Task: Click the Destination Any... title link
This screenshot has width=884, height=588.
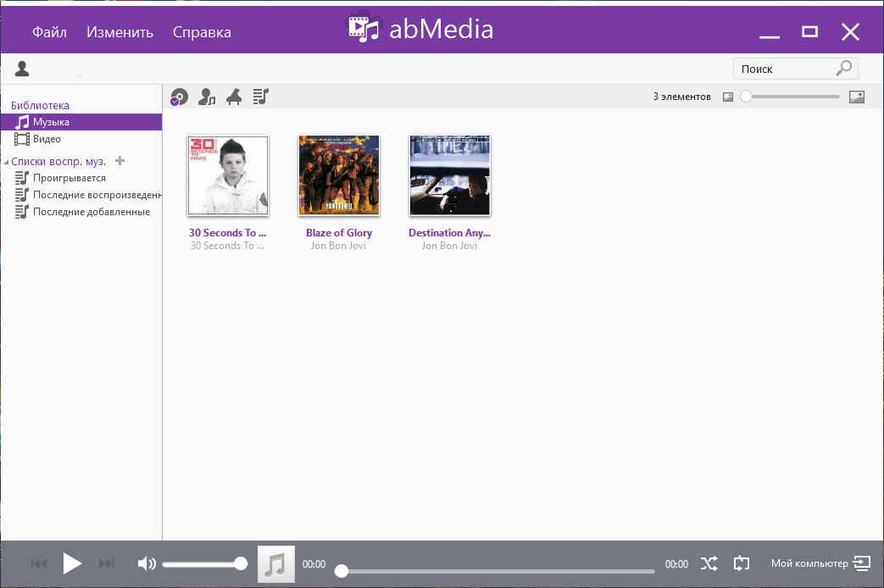Action: [x=450, y=233]
